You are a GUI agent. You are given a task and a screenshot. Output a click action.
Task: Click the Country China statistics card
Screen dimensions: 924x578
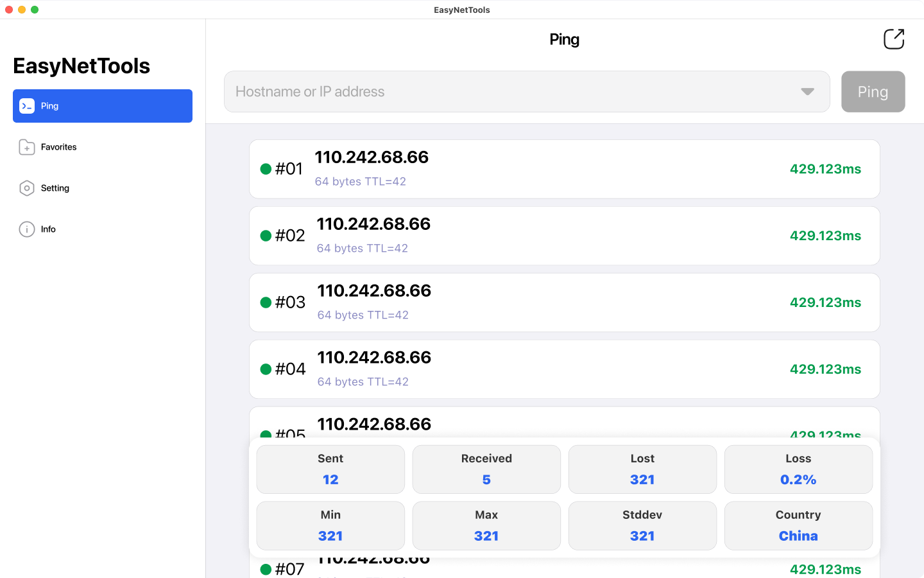tap(798, 526)
